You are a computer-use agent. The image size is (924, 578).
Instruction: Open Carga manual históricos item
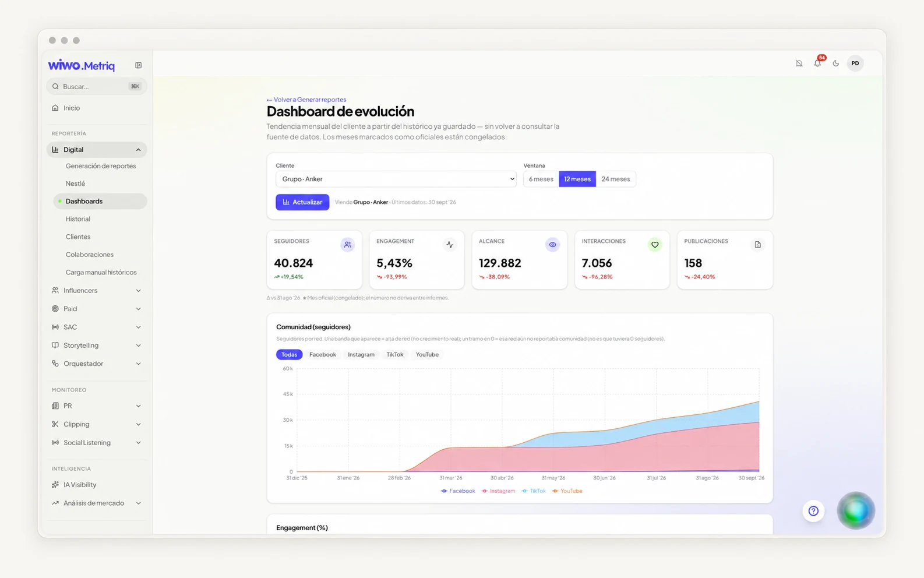(x=100, y=272)
